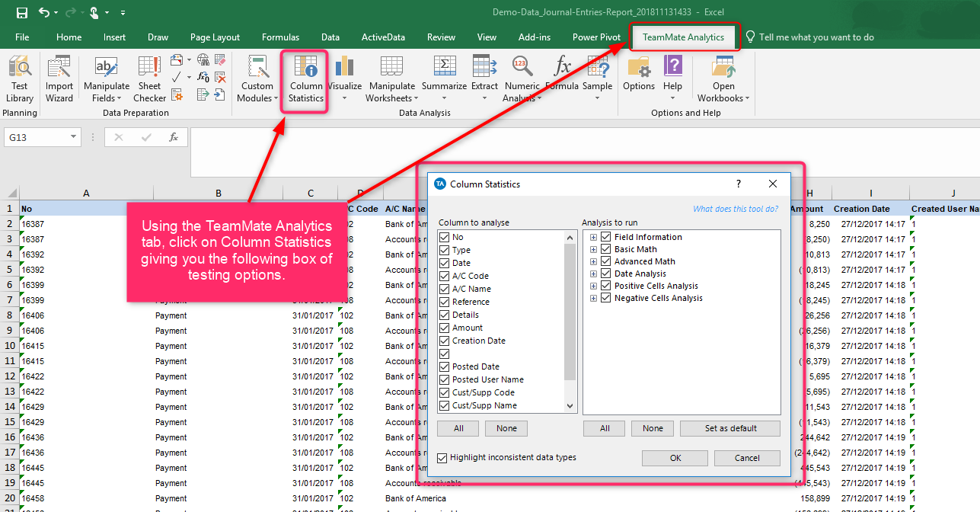Click the OK button in dialog
980x512 pixels.
[x=675, y=458]
